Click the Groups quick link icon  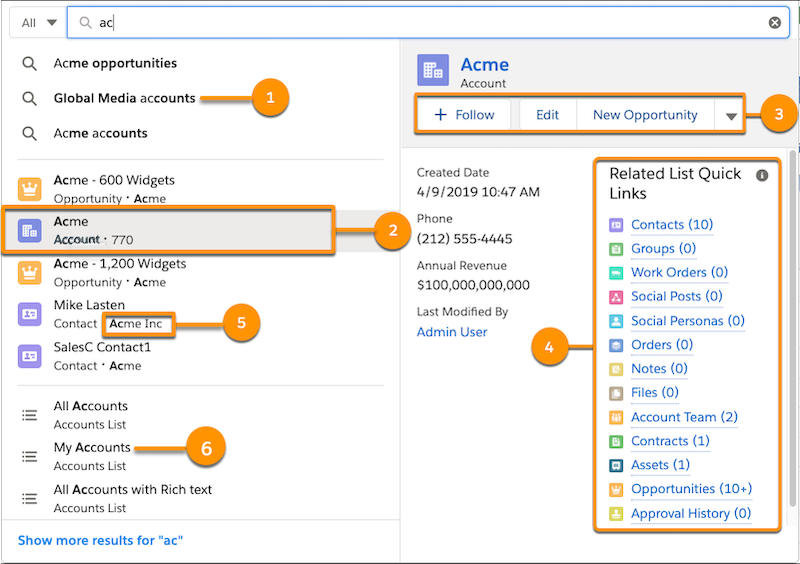pyautogui.click(x=616, y=249)
